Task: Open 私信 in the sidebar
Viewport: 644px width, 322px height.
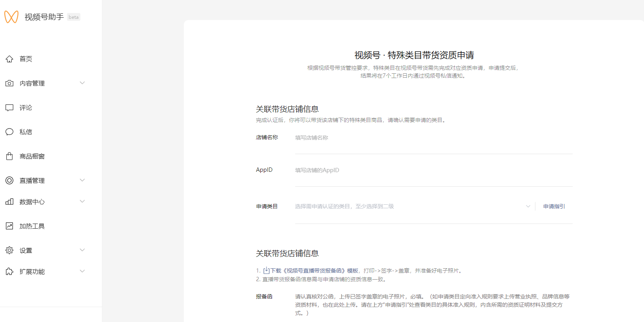Action: (x=26, y=132)
